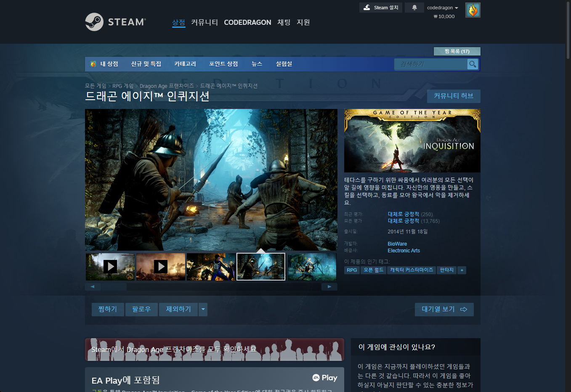This screenshot has height=392, width=571.
Task: Open the notifications bell icon
Action: click(x=414, y=8)
